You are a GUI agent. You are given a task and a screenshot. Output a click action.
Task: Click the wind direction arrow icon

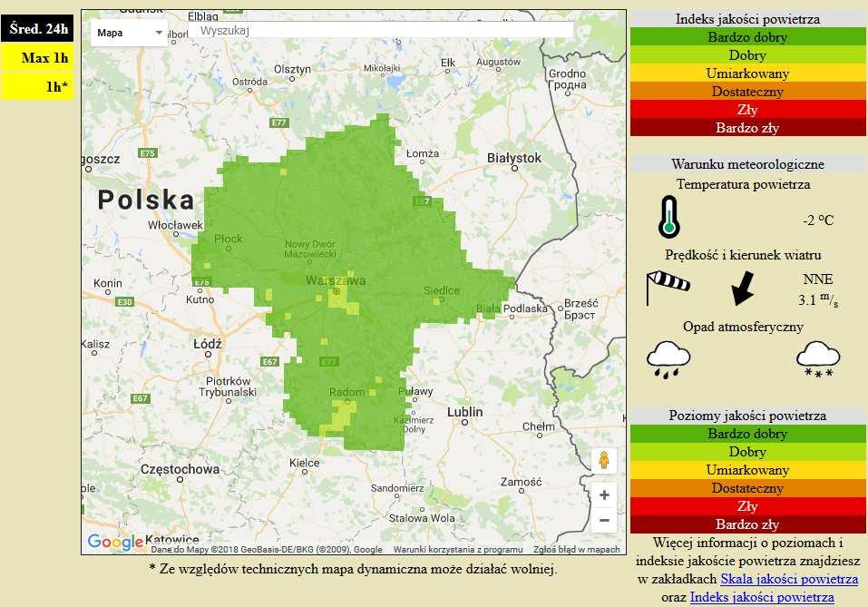point(742,288)
